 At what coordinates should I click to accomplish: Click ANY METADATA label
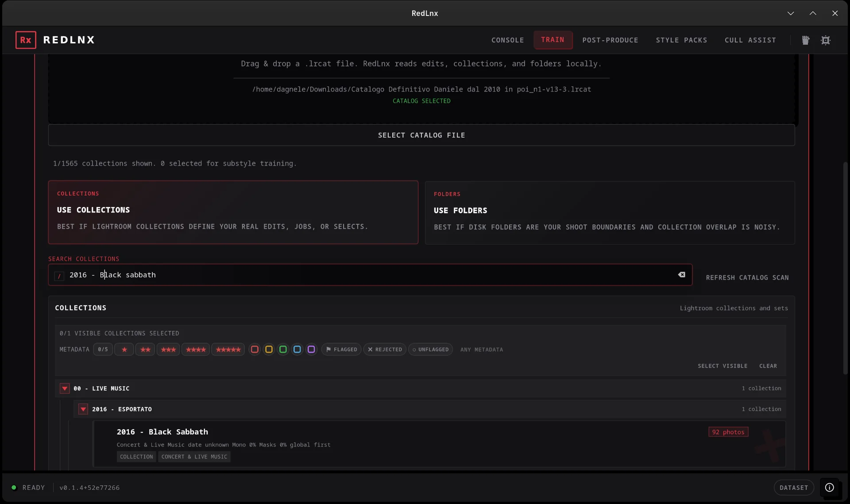(x=482, y=350)
